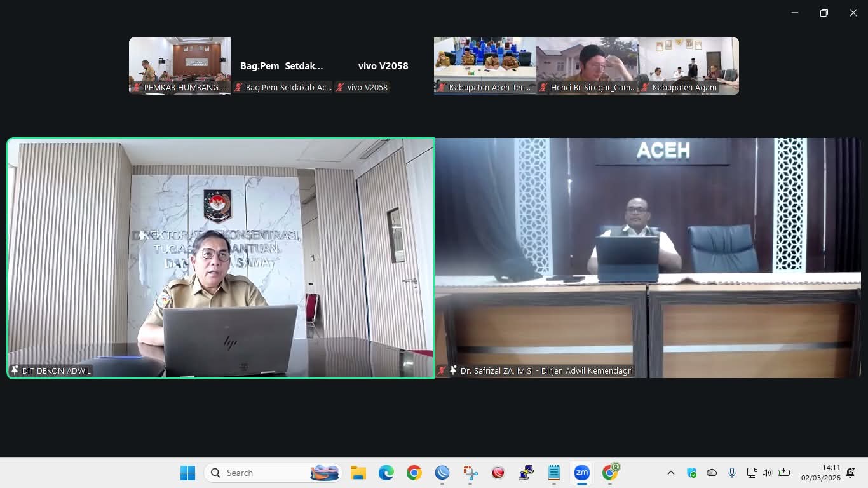Open the Zoom app in the taskbar
The width and height of the screenshot is (868, 488).
click(581, 473)
